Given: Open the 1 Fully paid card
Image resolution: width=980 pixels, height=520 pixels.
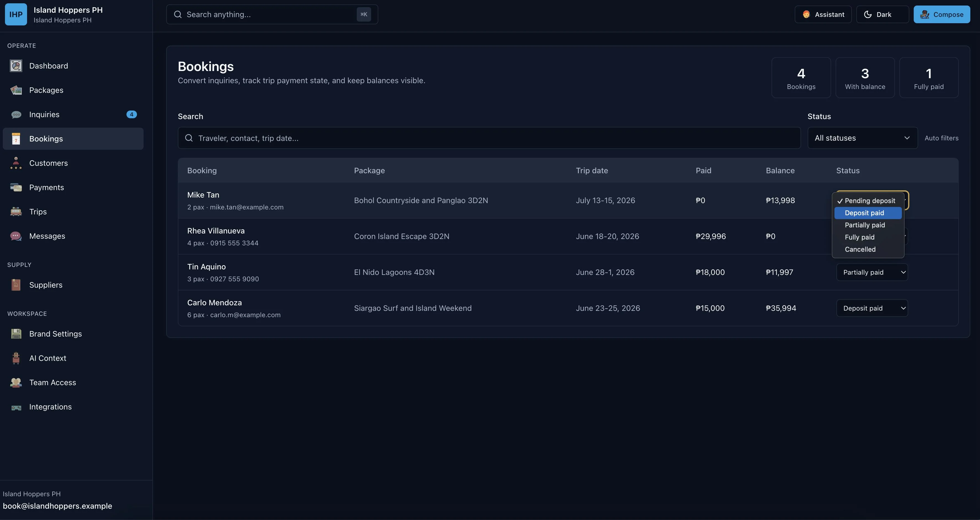Looking at the screenshot, I should pyautogui.click(x=929, y=78).
